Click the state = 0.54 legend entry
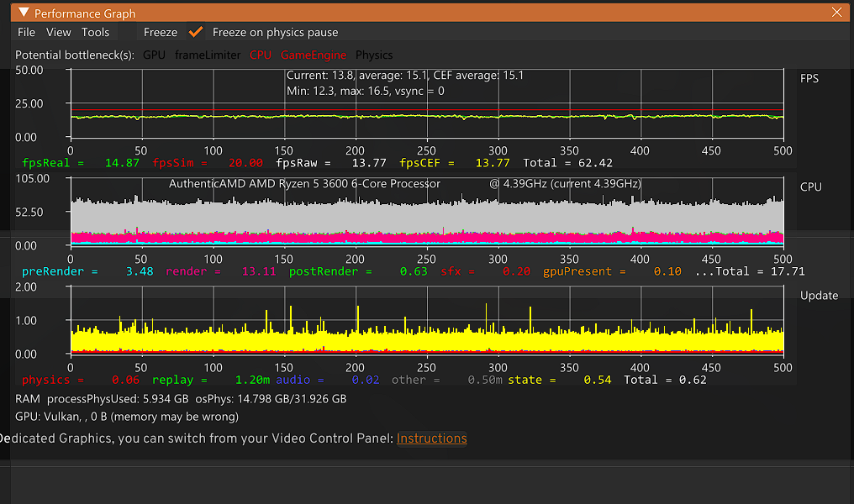This screenshot has width=854, height=504. [x=559, y=380]
